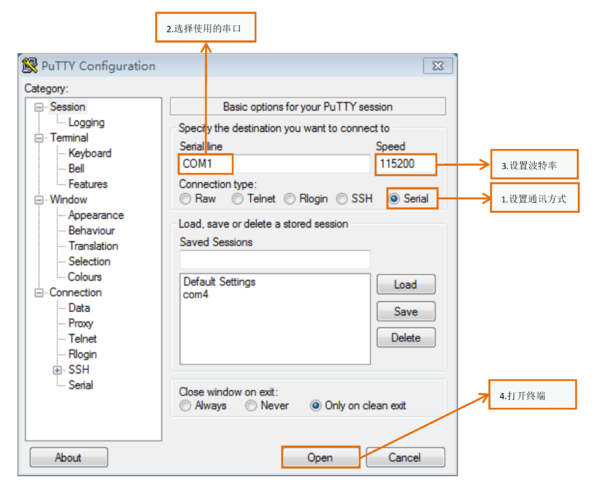Open the Serial settings under Connection
This screenshot has width=600, height=492.
pyautogui.click(x=81, y=385)
